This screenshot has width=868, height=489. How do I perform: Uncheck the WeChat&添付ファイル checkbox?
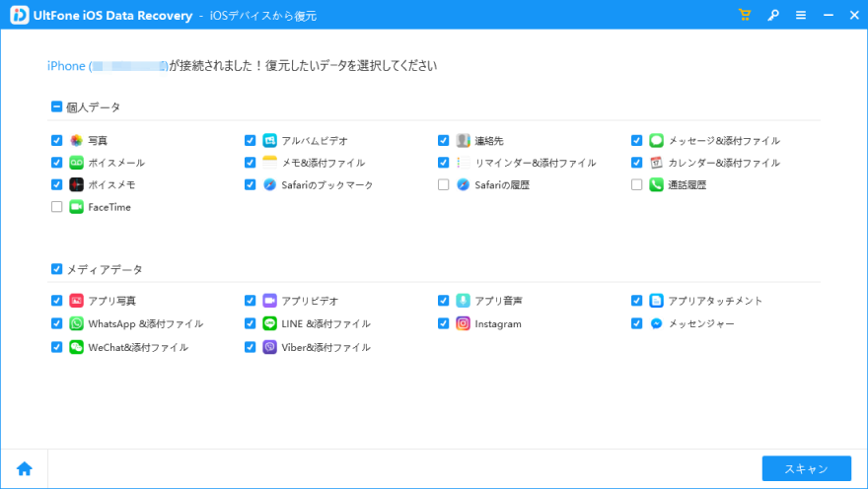56,347
